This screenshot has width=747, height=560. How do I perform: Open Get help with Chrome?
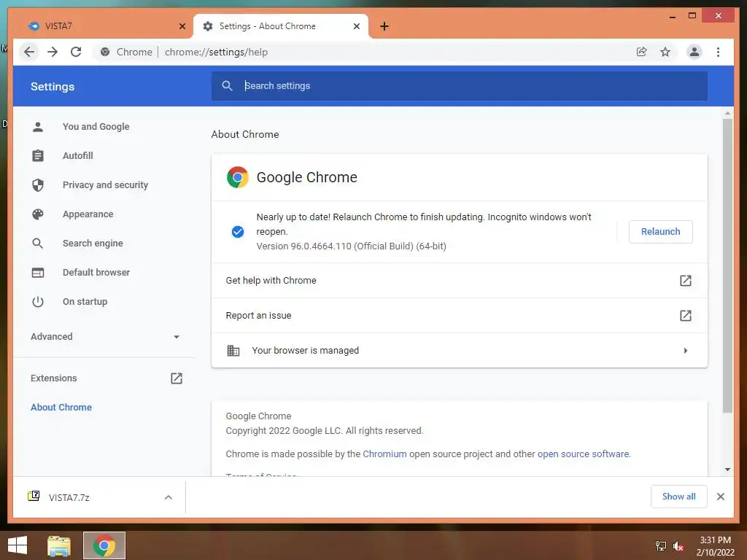coord(460,281)
